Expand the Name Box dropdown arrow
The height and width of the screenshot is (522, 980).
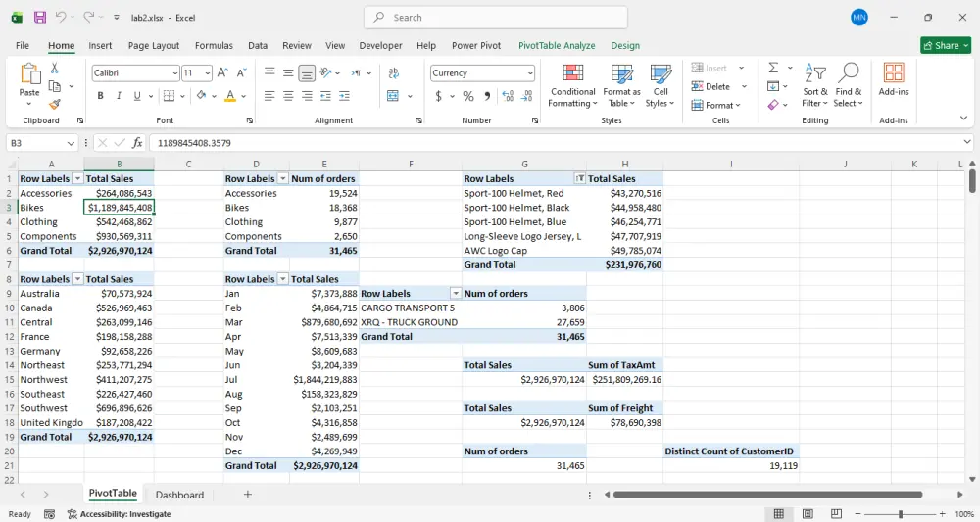coord(71,143)
